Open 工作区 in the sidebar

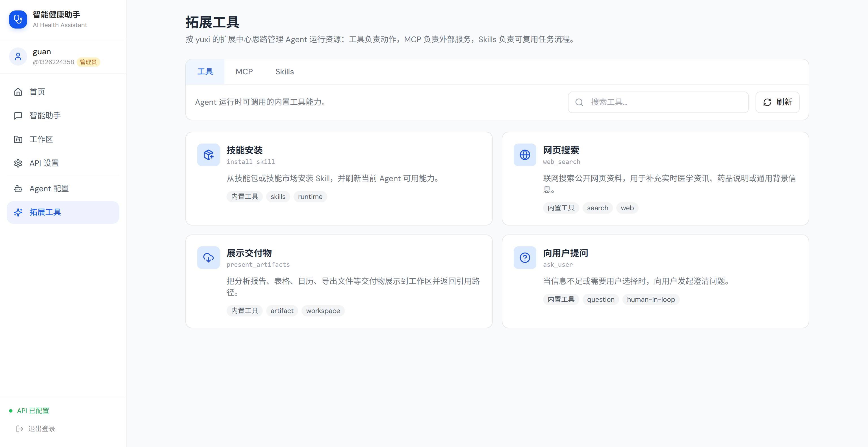(63, 139)
